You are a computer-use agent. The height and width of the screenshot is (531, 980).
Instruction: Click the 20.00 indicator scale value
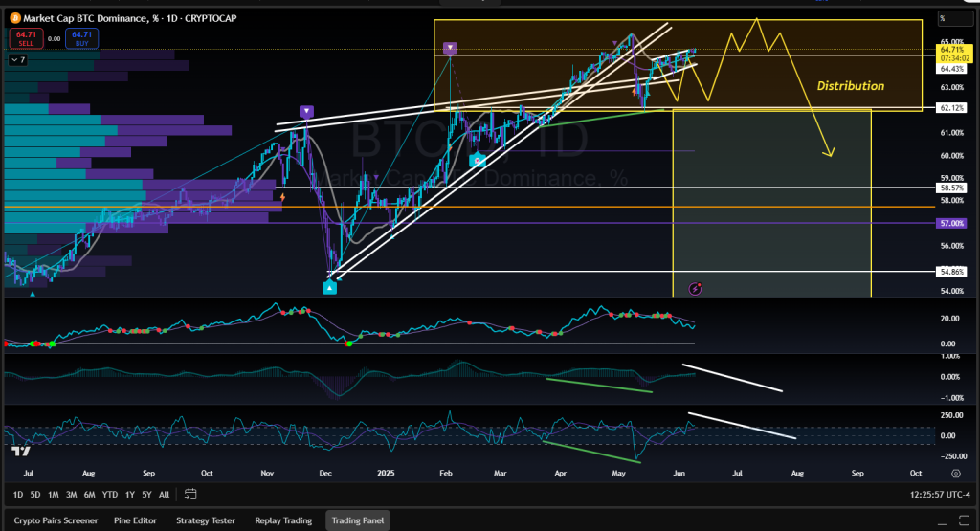click(949, 318)
